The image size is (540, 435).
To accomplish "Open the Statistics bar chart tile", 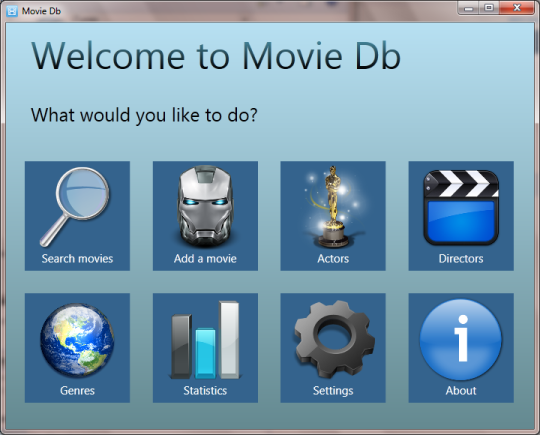I will click(x=205, y=348).
